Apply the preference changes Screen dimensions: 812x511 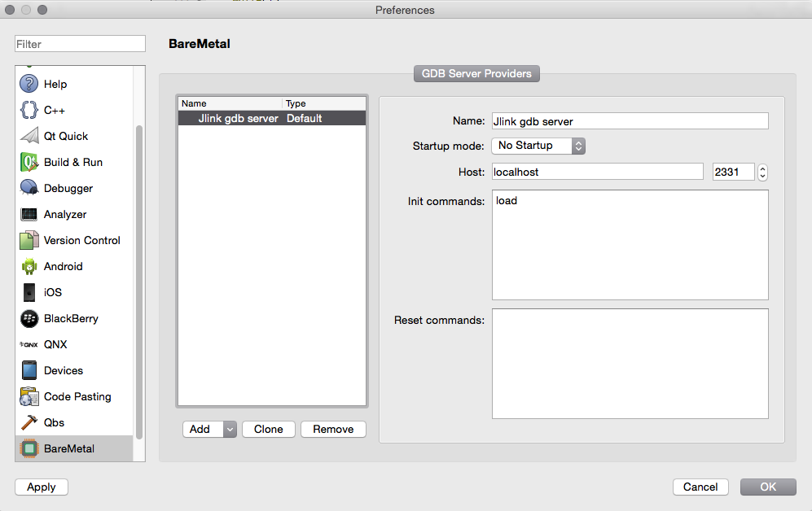(x=42, y=487)
